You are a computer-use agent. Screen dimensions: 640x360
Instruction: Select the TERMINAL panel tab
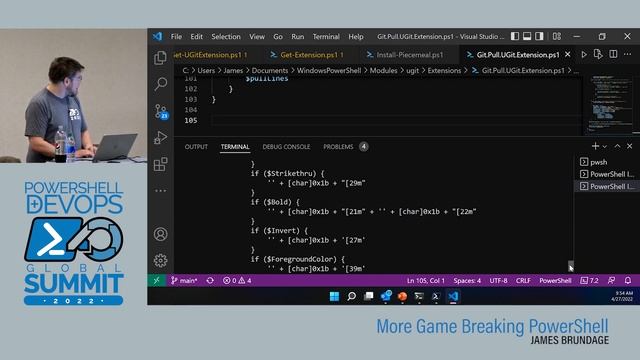coord(235,147)
